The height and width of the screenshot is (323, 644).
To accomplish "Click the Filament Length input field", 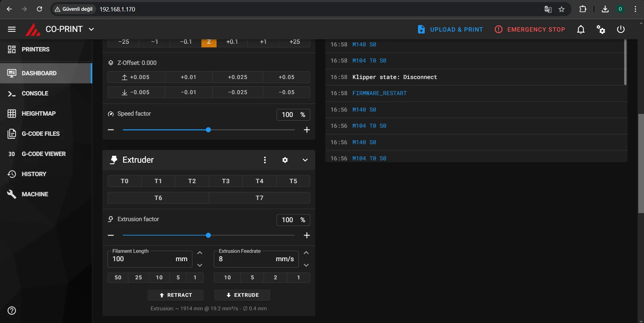I will [150, 259].
